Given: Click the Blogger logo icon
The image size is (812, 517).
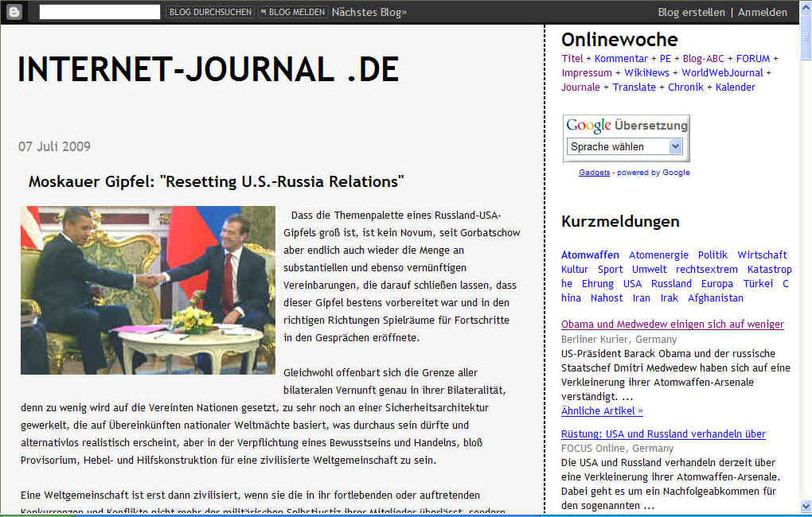Looking at the screenshot, I should click(14, 12).
